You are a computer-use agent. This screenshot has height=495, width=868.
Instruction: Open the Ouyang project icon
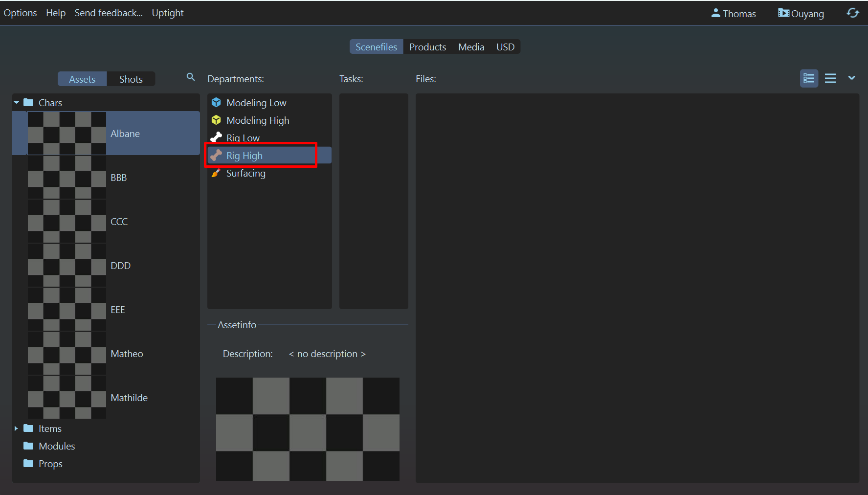tap(783, 13)
